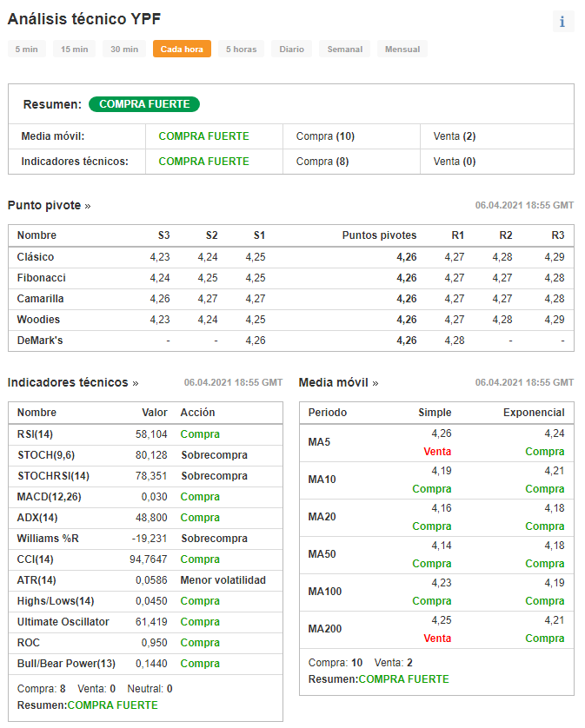
Task: Click the Análisis técnico YPF title
Action: [84, 19]
